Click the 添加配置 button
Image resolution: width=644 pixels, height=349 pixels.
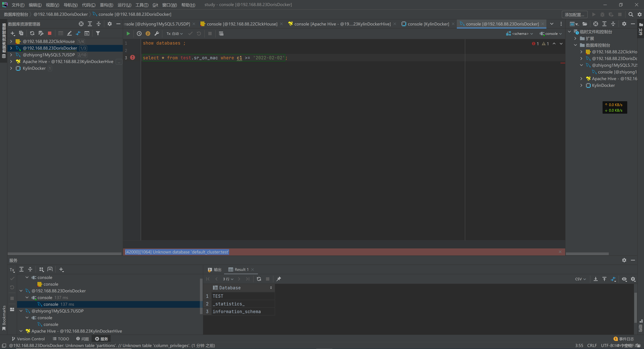[574, 14]
